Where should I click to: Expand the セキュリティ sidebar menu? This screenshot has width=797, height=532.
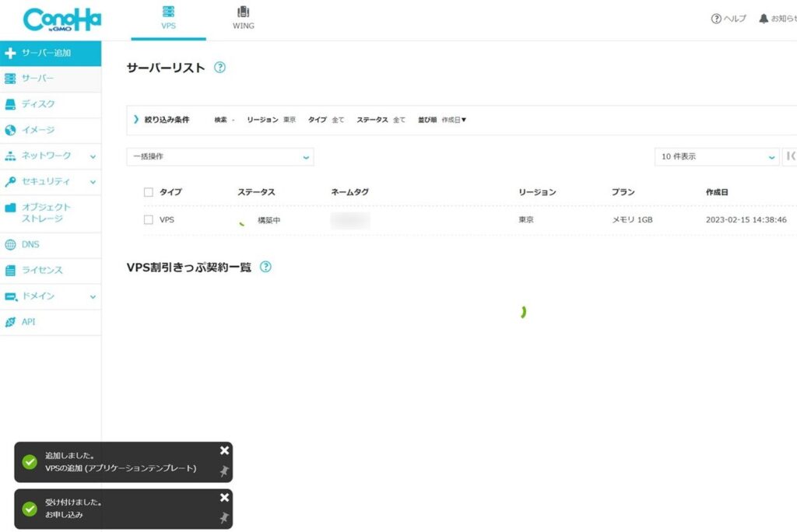[51, 181]
